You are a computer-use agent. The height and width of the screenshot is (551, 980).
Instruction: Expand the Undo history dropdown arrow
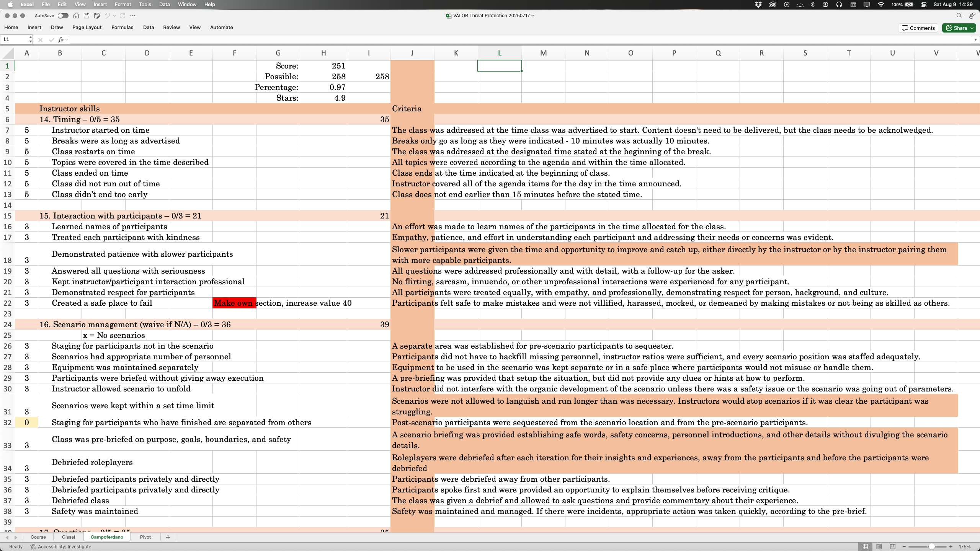[114, 16]
